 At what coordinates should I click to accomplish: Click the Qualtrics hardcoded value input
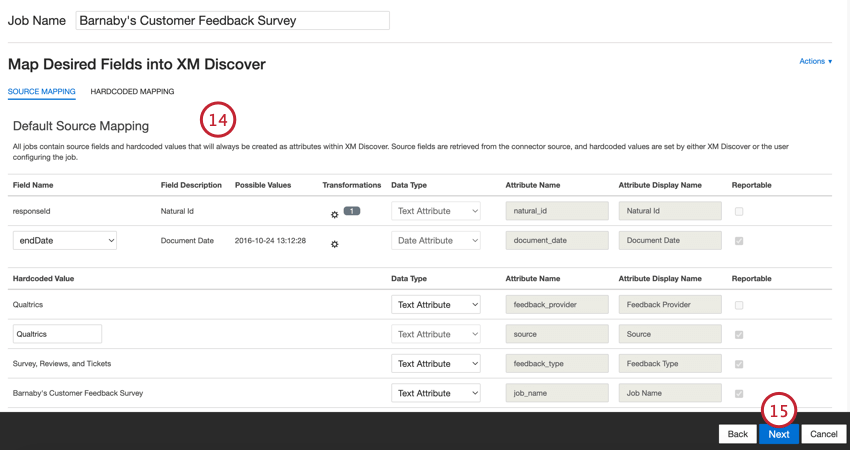point(57,334)
